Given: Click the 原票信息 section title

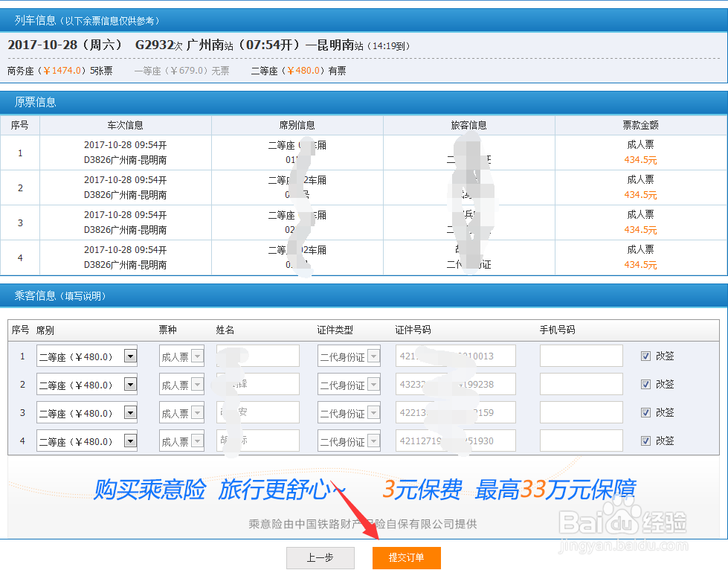Looking at the screenshot, I should coord(35,102).
